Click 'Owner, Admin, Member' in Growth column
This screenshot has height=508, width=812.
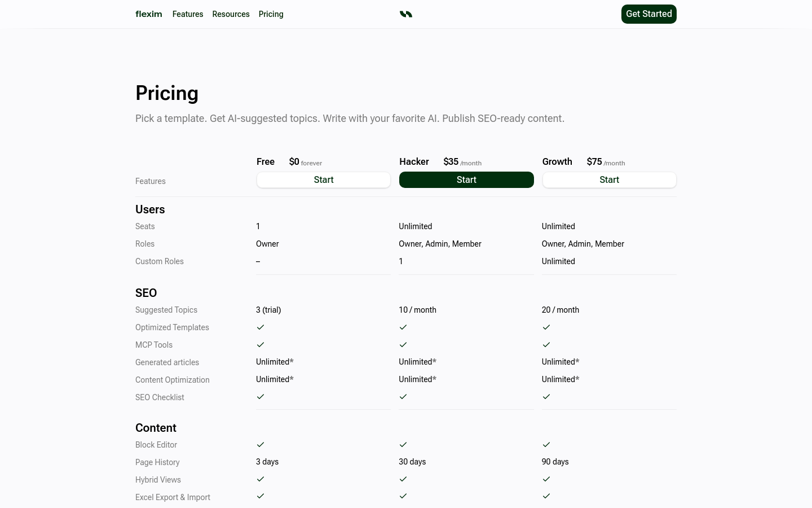tap(583, 244)
